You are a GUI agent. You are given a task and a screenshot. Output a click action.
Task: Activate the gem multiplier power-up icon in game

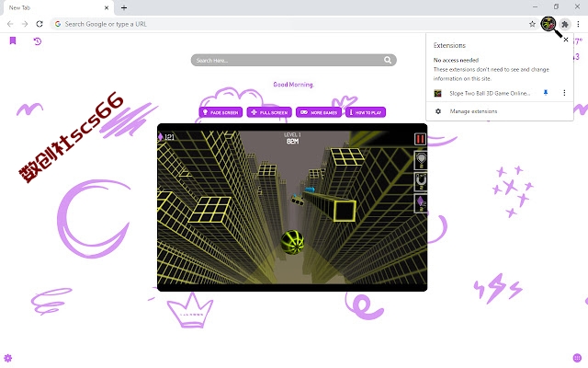[421, 203]
